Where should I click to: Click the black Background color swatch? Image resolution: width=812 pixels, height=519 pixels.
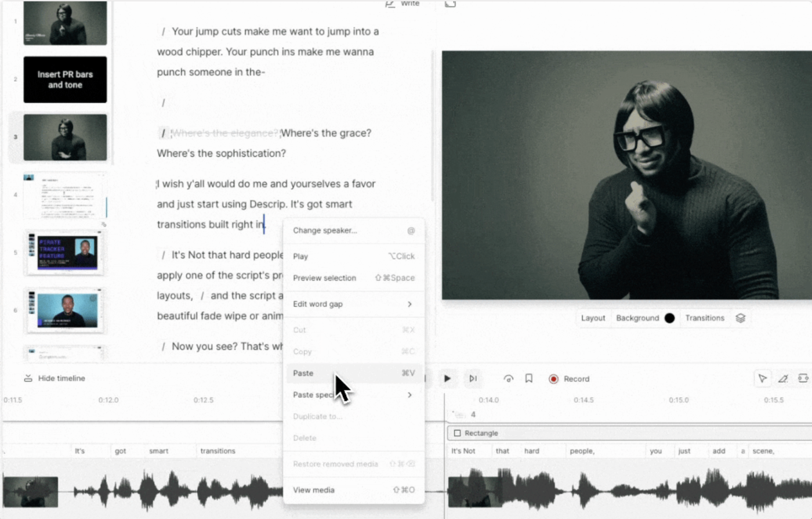669,318
